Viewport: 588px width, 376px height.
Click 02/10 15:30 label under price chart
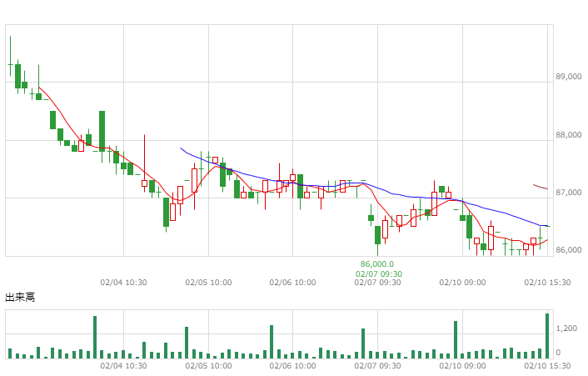[547, 283]
